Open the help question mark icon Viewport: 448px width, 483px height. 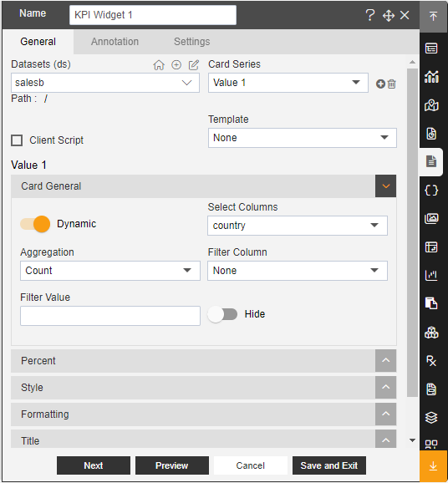tap(370, 15)
